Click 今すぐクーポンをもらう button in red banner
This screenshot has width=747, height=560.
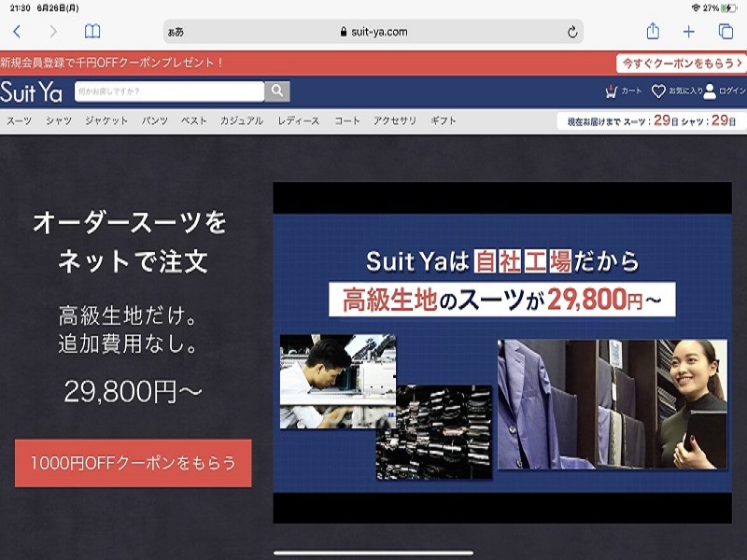(682, 63)
